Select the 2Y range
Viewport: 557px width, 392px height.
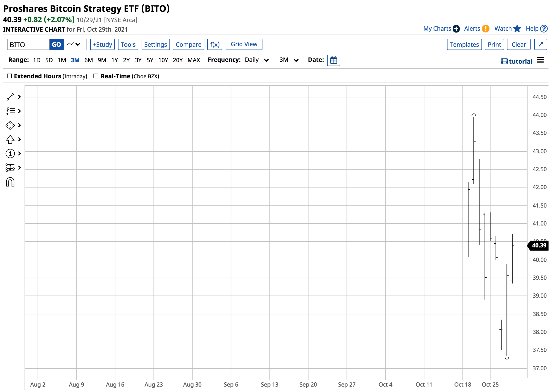pyautogui.click(x=127, y=60)
